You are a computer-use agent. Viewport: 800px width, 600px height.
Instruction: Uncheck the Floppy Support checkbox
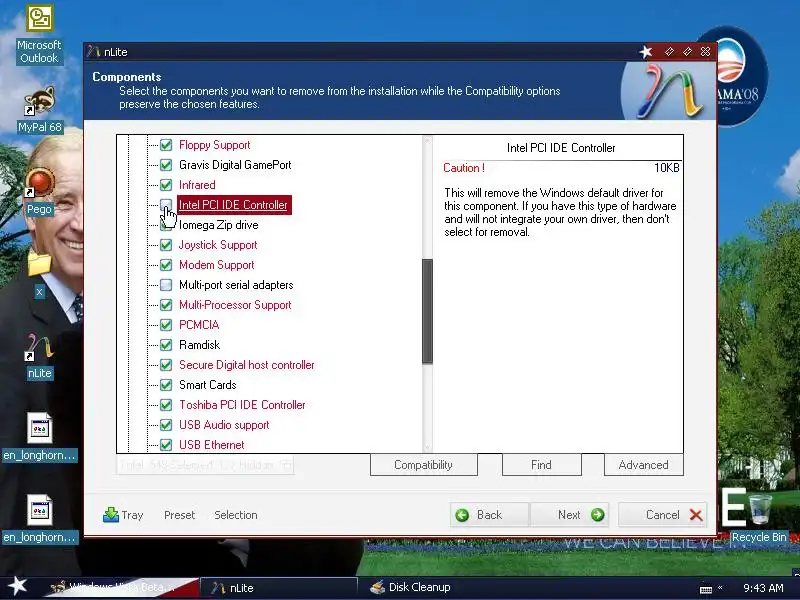[166, 145]
